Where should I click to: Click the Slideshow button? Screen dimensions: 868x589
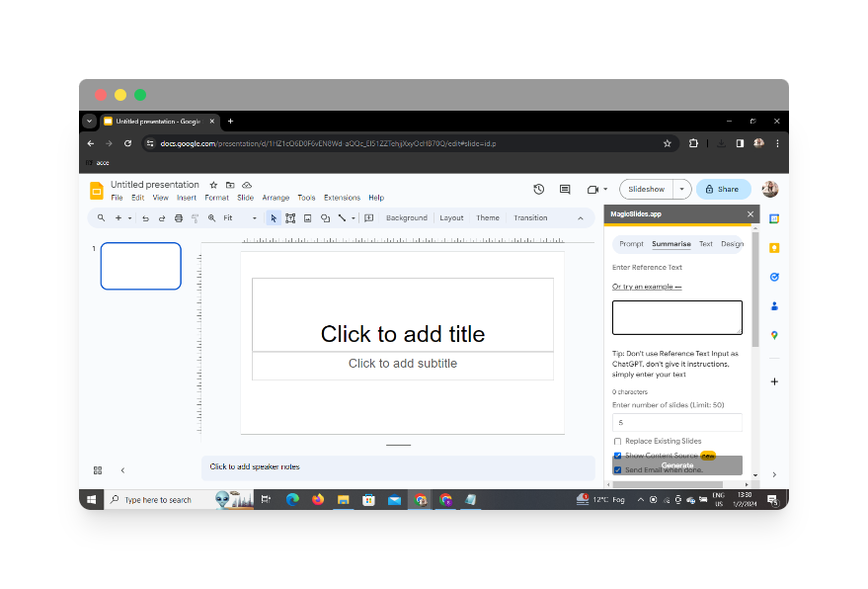(647, 190)
